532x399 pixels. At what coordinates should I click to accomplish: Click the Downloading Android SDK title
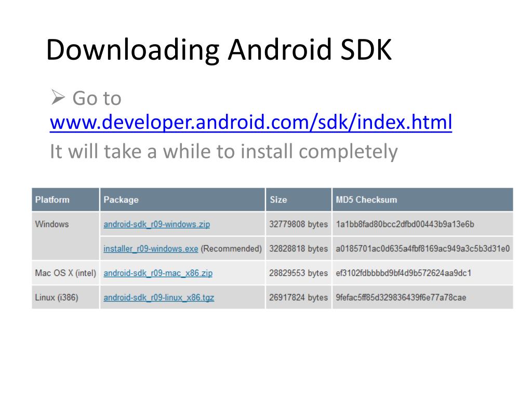point(219,50)
